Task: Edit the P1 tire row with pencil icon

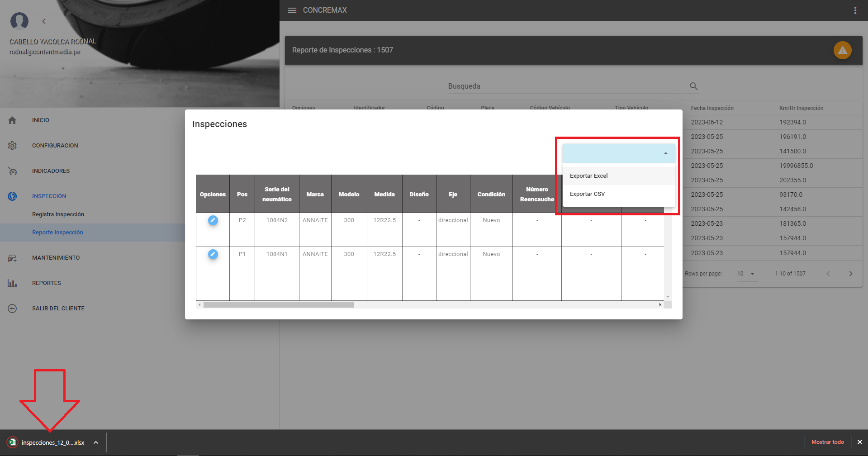Action: click(x=213, y=254)
